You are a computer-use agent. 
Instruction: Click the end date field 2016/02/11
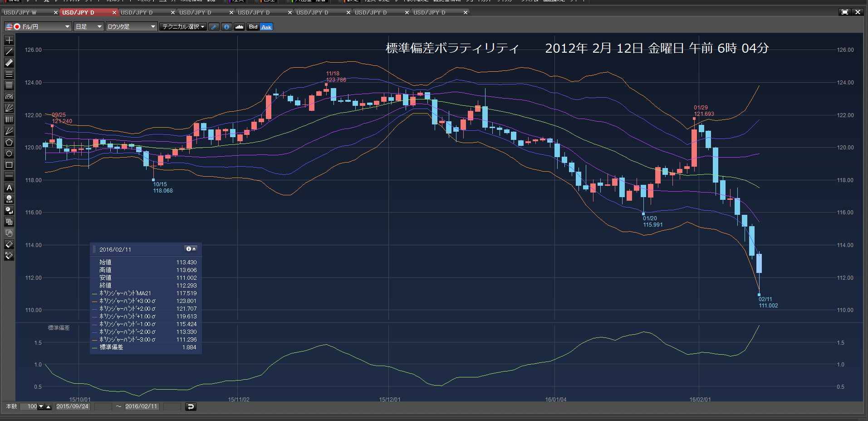point(142,406)
